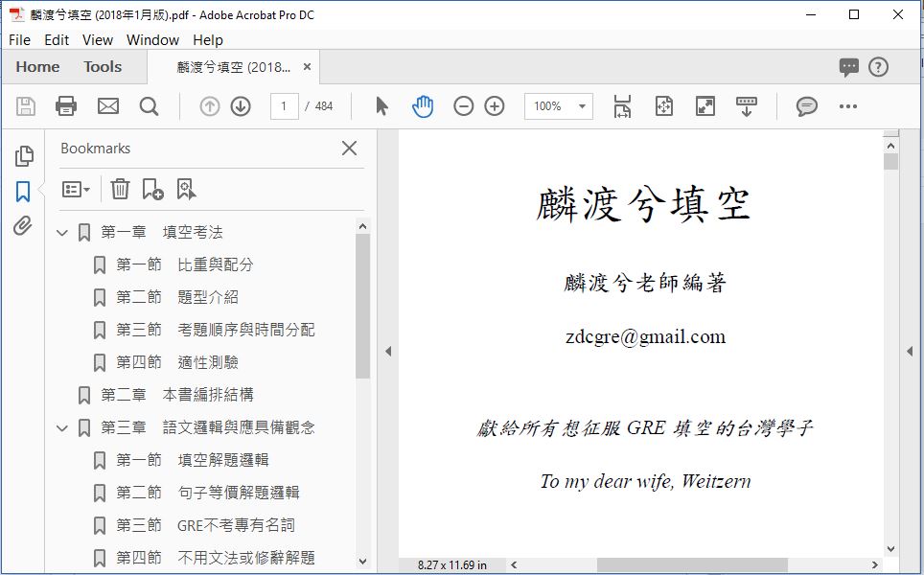This screenshot has height=575, width=924.
Task: Switch to the Tools tab
Action: (x=103, y=67)
